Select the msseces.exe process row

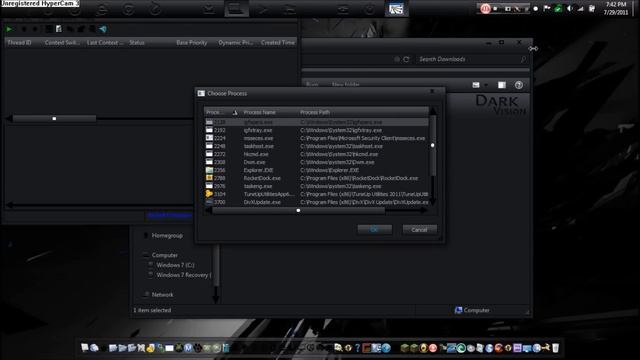point(317,138)
